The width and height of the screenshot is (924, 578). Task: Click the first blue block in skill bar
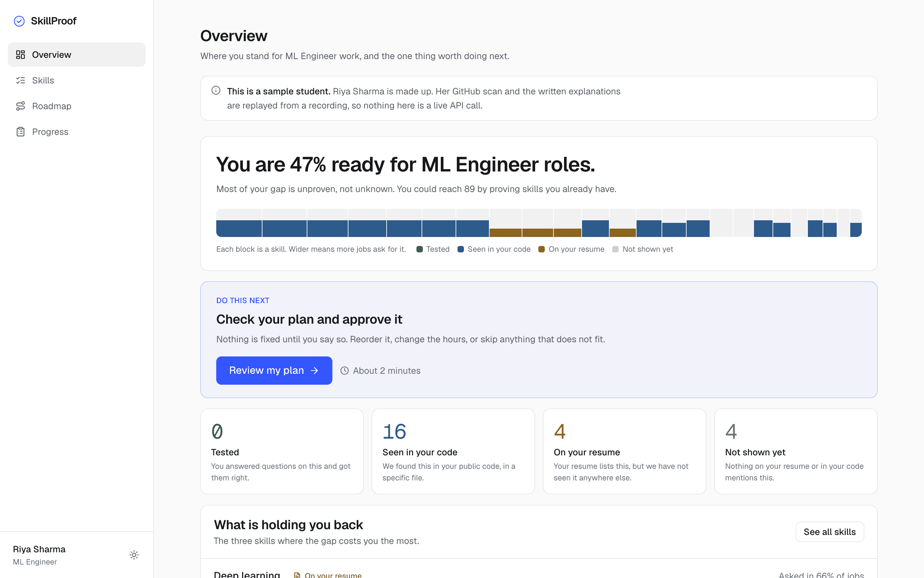[x=239, y=229]
